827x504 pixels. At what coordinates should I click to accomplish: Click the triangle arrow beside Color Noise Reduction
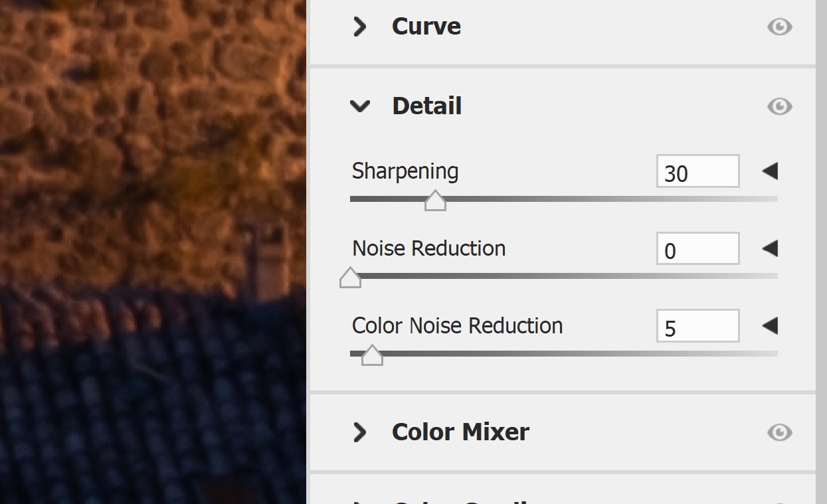pos(770,326)
